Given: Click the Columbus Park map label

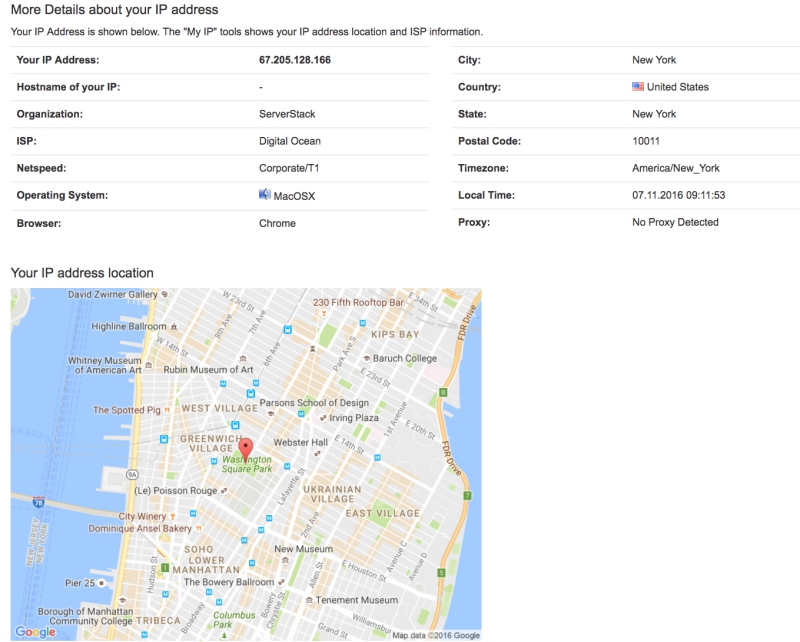Looking at the screenshot, I should [x=234, y=620].
